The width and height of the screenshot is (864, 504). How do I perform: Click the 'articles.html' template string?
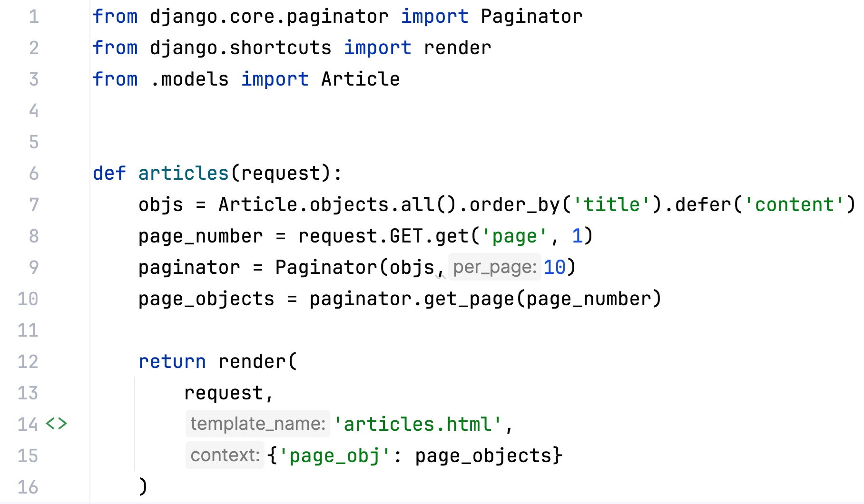pos(418,424)
